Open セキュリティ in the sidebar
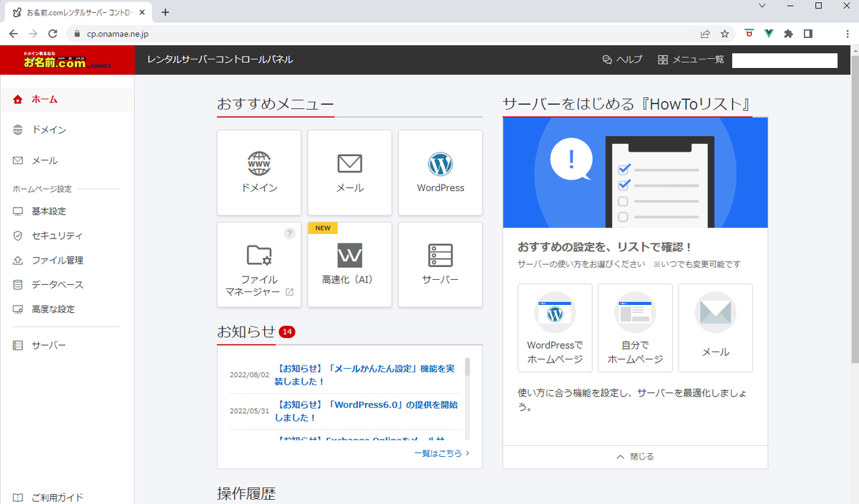Viewport: 859px width, 504px height. coord(67,236)
